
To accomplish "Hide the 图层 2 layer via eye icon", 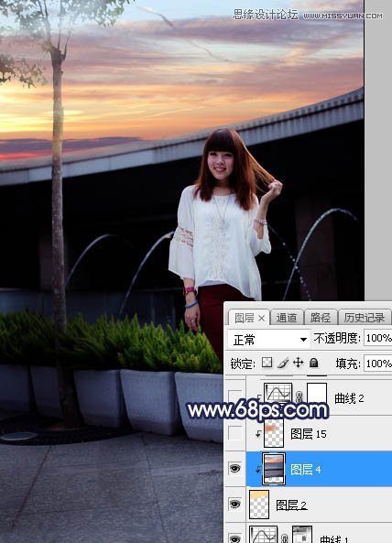I will 234,504.
